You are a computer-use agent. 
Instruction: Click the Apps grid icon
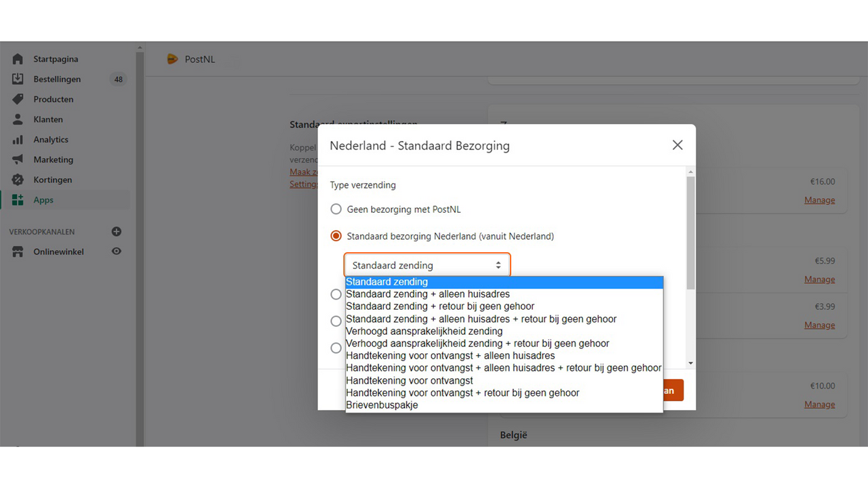pos(18,200)
